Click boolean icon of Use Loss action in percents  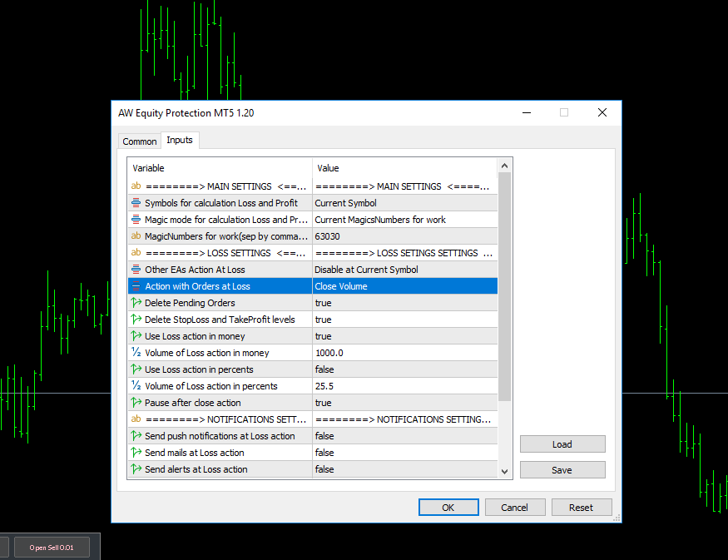[136, 369]
